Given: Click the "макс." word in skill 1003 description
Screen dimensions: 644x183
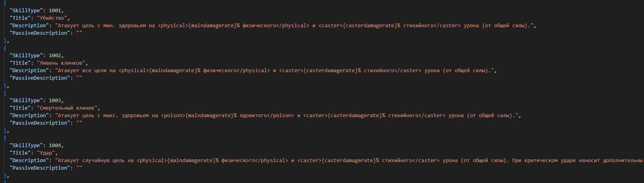Looking at the screenshot, I should (x=111, y=116).
